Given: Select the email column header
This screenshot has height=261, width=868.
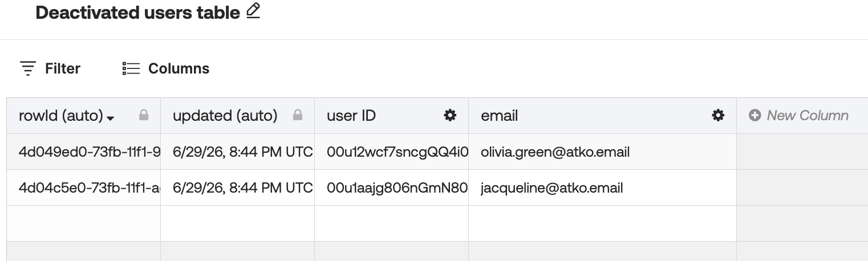Looking at the screenshot, I should point(602,116).
